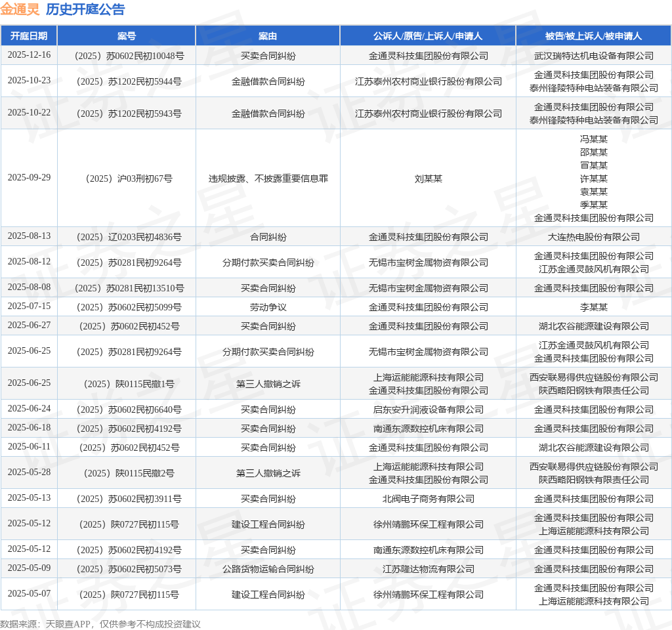
Task: Click date cell 2025-09-29
Action: pos(29,177)
